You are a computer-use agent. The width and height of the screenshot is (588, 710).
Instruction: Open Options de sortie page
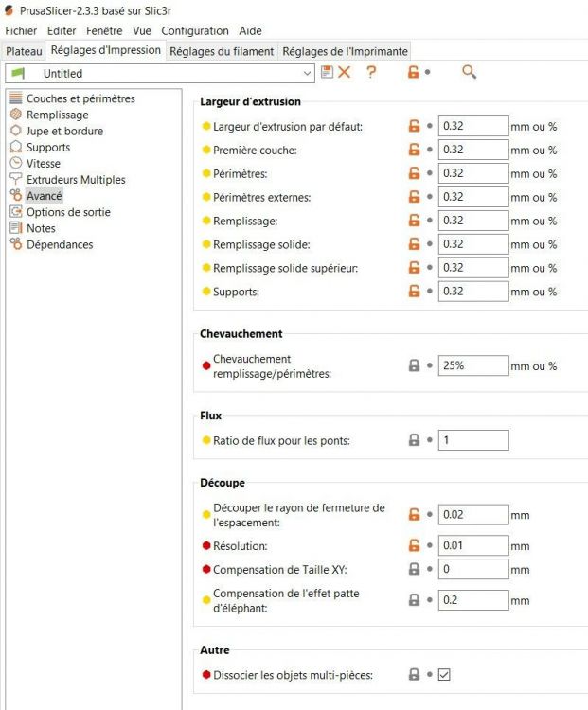click(68, 212)
